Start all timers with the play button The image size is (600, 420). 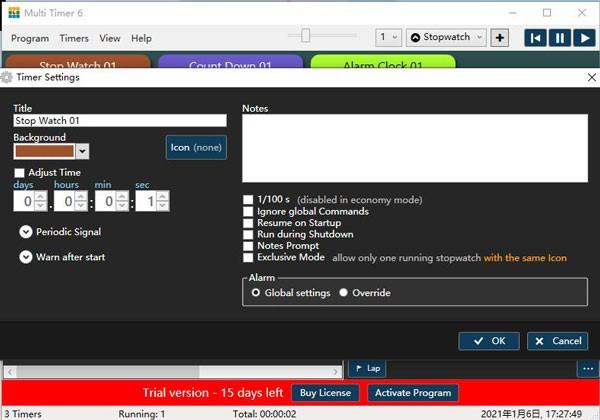(584, 38)
